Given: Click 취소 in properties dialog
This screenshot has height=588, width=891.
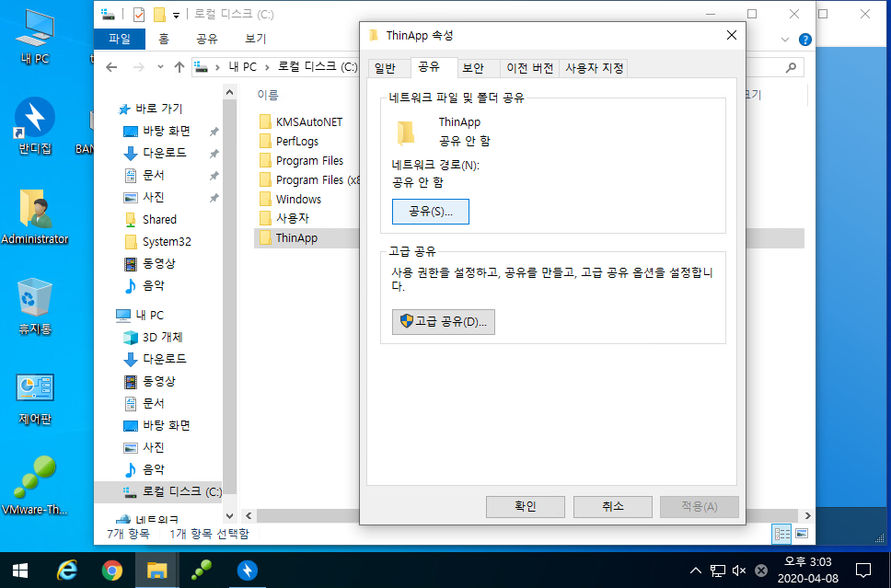Looking at the screenshot, I should (613, 506).
